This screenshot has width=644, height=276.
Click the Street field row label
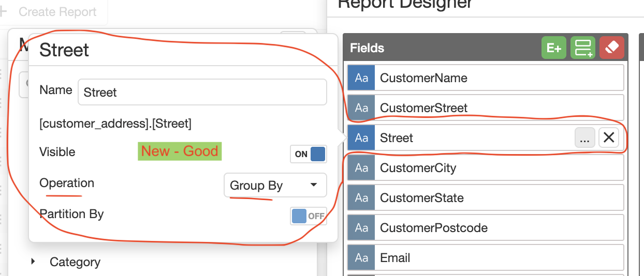(x=397, y=138)
